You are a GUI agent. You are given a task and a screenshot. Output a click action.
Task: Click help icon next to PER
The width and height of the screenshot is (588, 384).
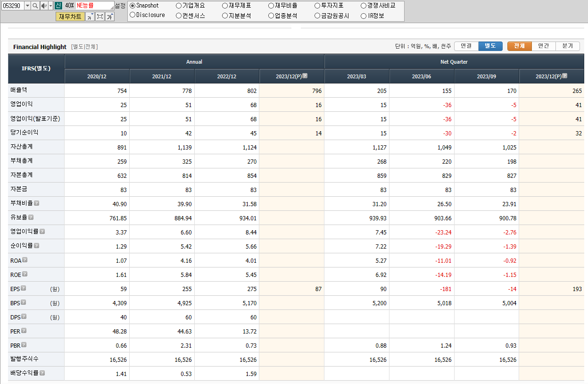coord(24,331)
